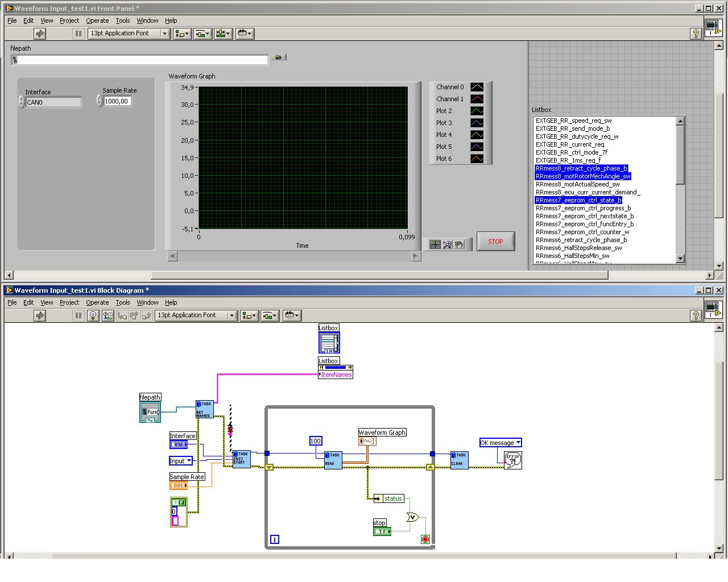Open Align Objects menu in Front Panel toolbar
Image resolution: width=728 pixels, height=582 pixels.
tap(182, 34)
